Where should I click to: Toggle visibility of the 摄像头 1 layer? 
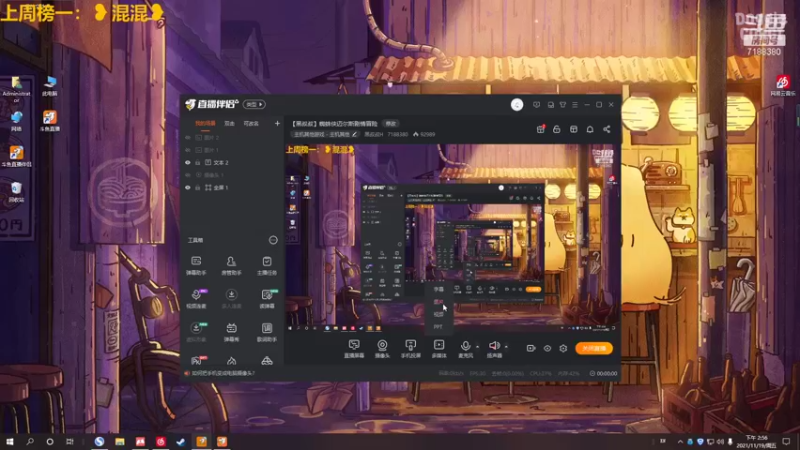click(x=188, y=175)
